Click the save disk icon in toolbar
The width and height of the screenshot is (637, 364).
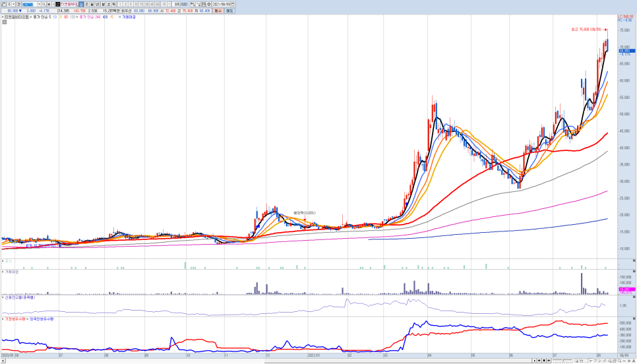[203, 5]
